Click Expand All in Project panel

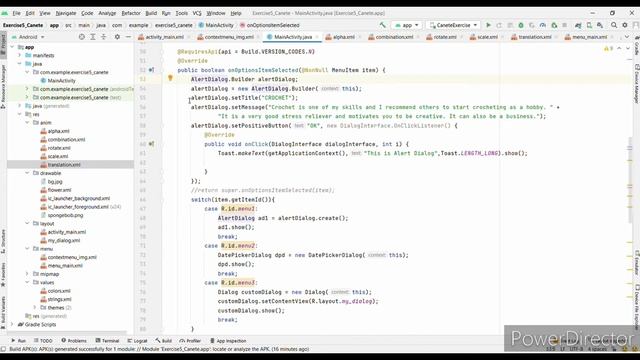[93, 37]
